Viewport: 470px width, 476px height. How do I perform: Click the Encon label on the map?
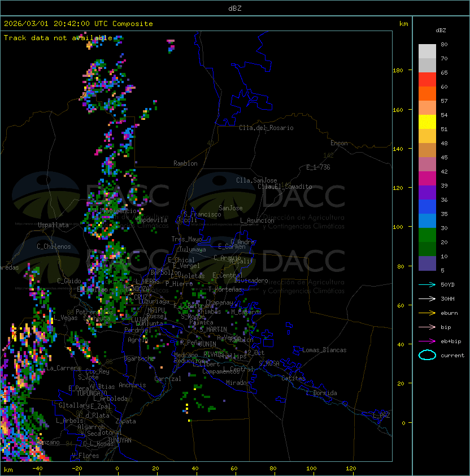pos(339,143)
